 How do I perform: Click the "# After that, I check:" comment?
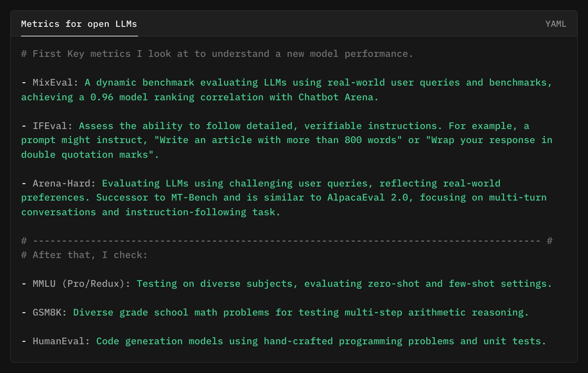84,255
